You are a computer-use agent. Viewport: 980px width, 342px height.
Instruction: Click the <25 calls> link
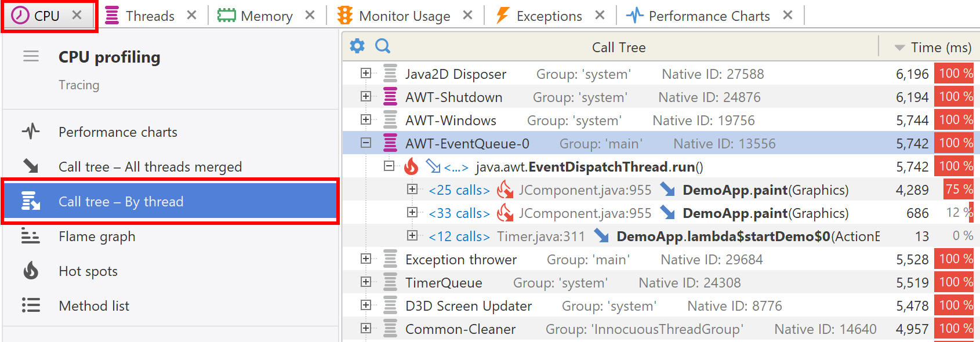point(459,190)
